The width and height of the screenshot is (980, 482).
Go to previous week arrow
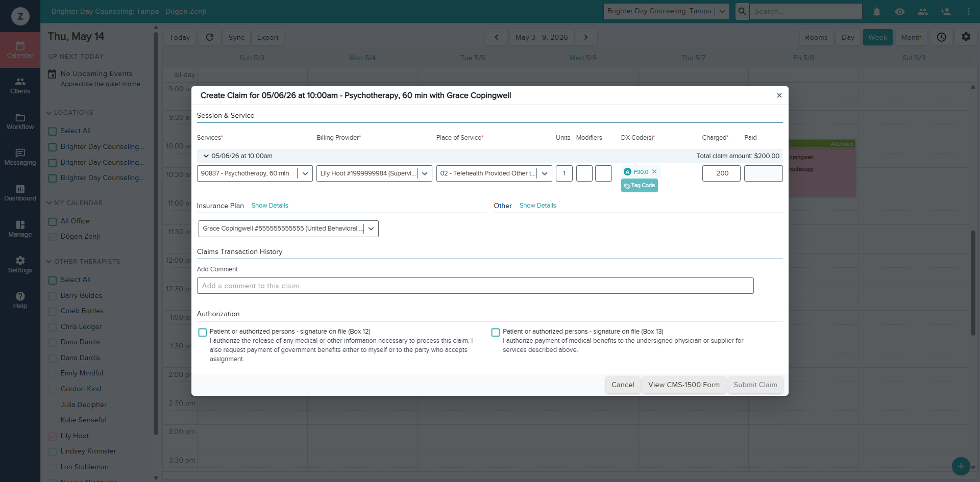pyautogui.click(x=496, y=37)
